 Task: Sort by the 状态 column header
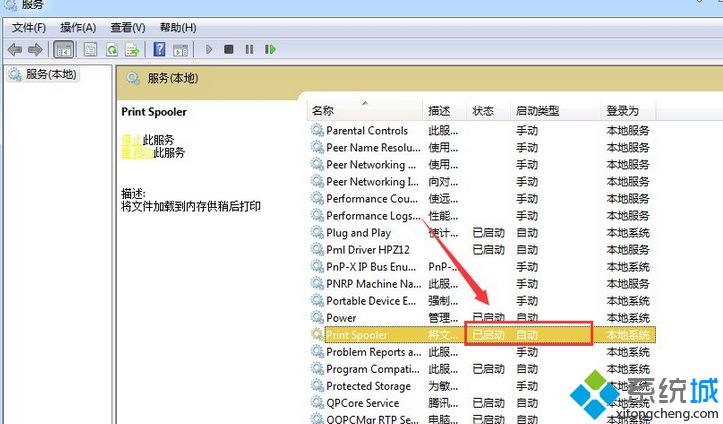pos(488,111)
